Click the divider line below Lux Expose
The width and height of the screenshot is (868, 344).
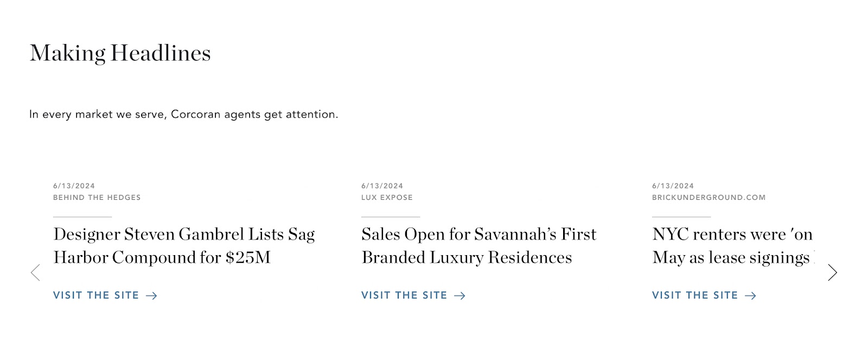click(391, 217)
